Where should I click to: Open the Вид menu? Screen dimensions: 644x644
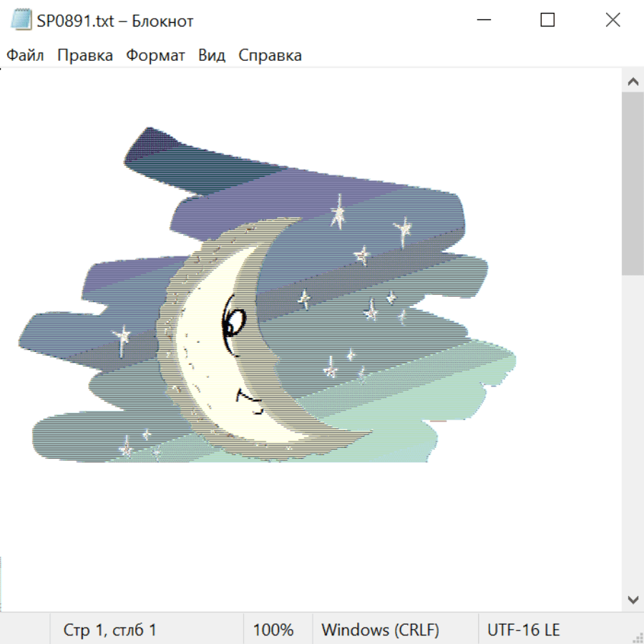(x=211, y=56)
